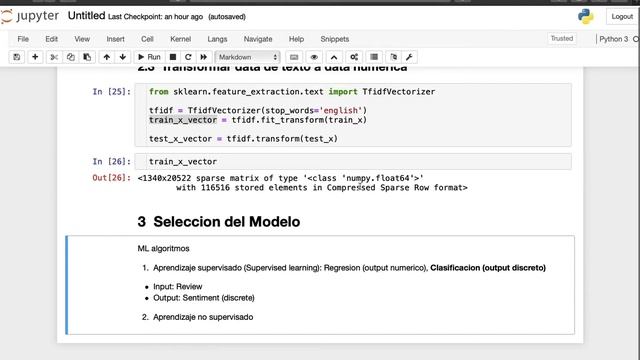Insert a cell below with plus icon

click(x=35, y=57)
